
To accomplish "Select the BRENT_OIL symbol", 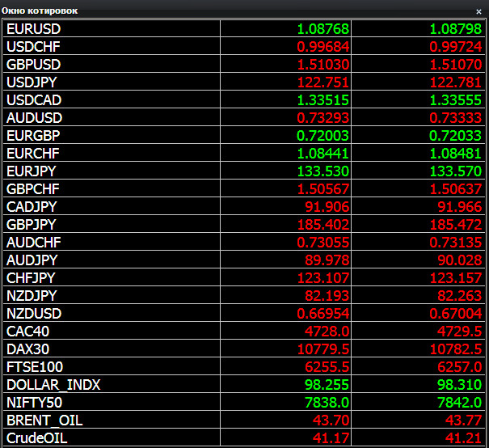I will pos(44,420).
